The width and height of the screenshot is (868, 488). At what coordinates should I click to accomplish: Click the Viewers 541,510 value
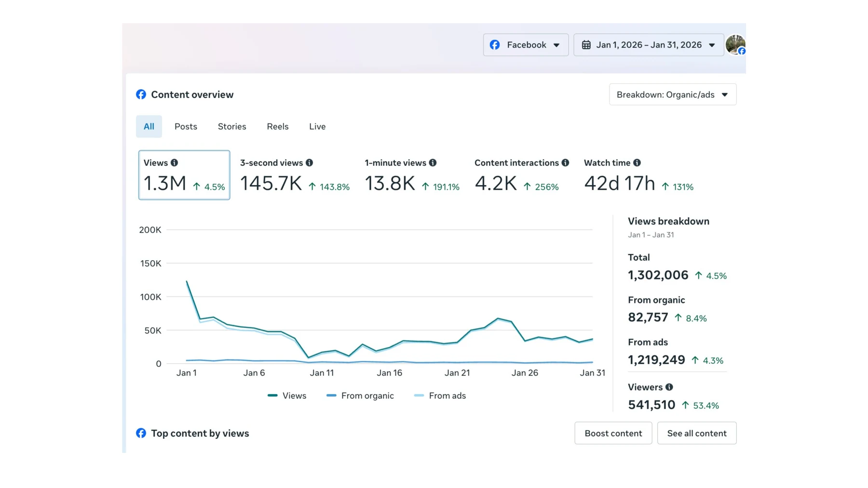click(x=651, y=405)
